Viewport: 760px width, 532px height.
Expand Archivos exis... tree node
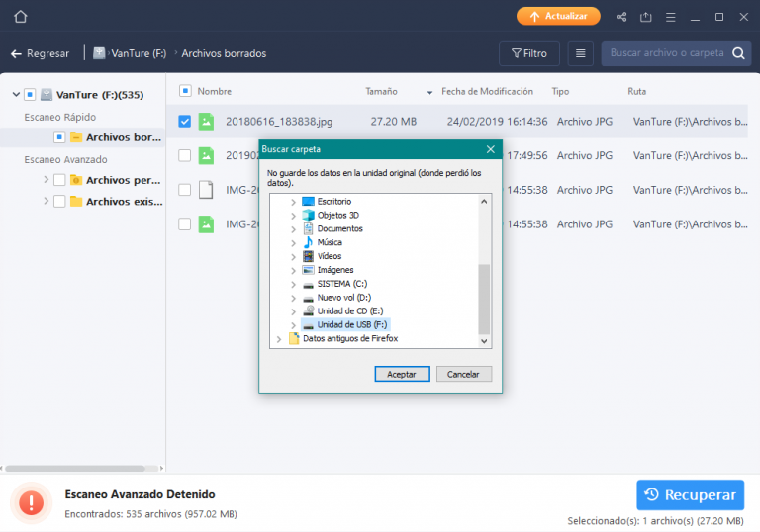[x=47, y=201]
